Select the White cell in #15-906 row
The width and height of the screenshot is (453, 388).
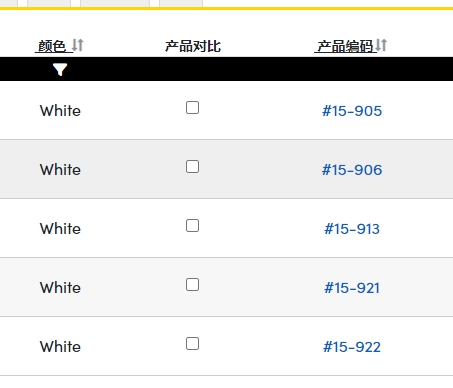pos(60,170)
